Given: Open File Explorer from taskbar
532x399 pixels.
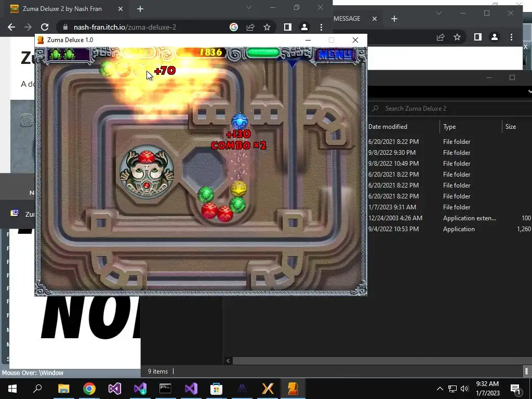Looking at the screenshot, I should [63, 389].
